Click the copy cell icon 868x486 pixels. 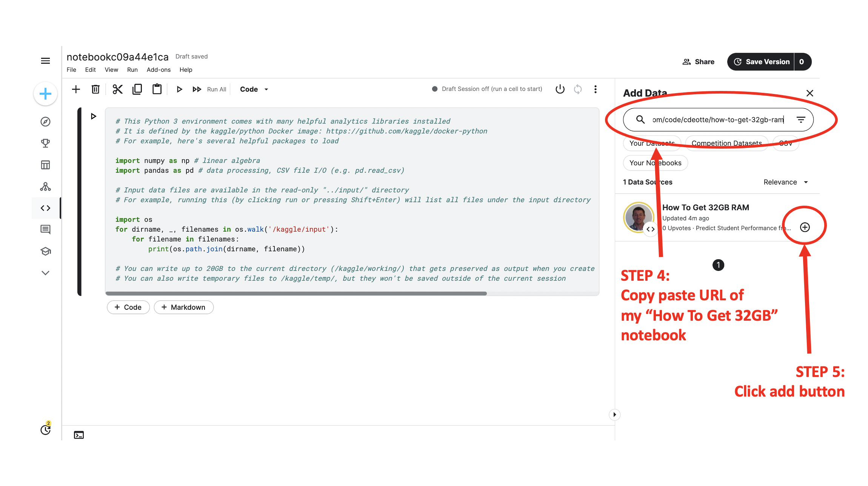(137, 89)
